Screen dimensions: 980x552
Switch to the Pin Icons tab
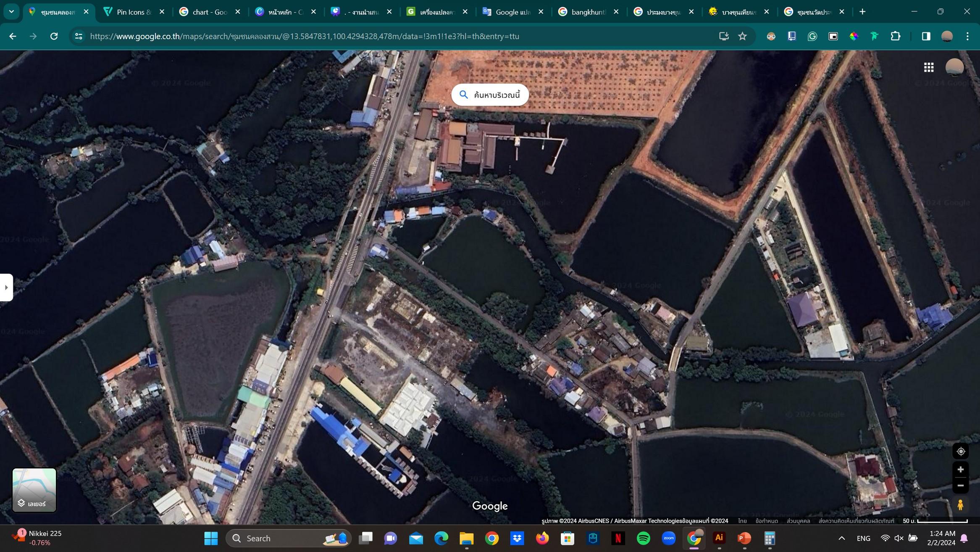click(133, 12)
